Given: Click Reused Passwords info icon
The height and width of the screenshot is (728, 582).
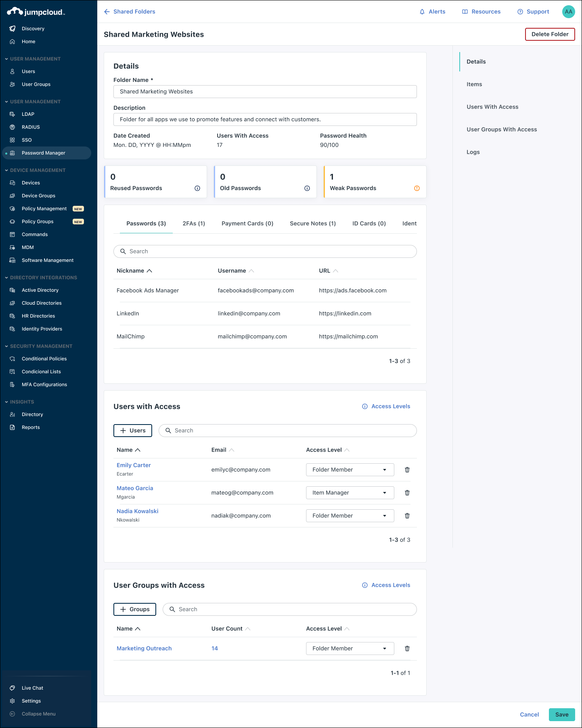Looking at the screenshot, I should point(197,188).
